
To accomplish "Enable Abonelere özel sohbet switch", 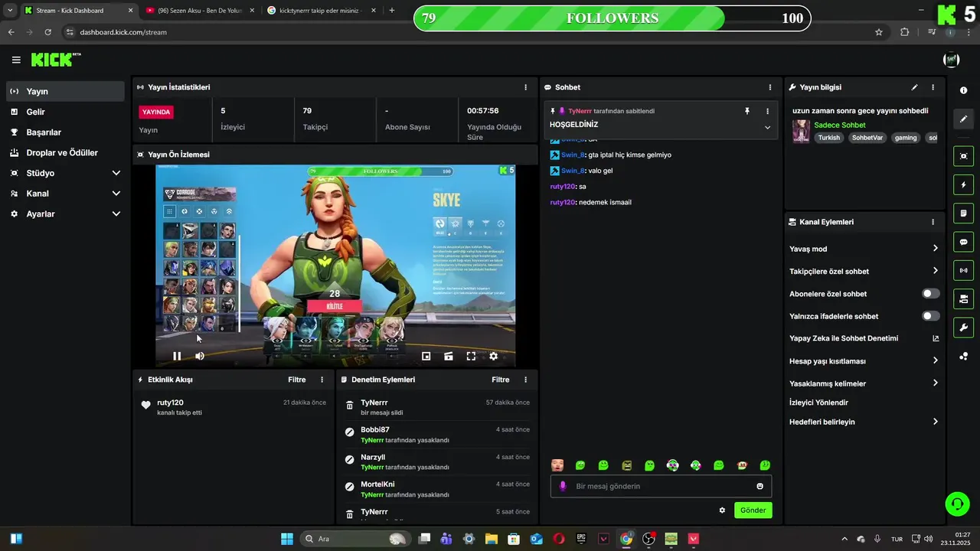I will pyautogui.click(x=930, y=294).
